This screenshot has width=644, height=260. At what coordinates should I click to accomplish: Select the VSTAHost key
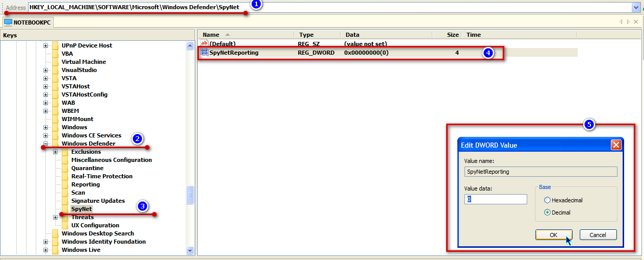pos(75,86)
